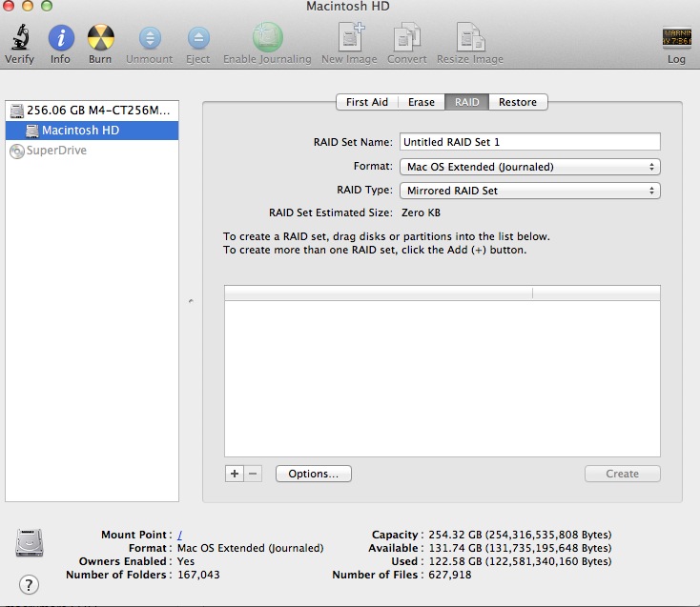Click the sidebar split view resize handle
Viewport: 700px width, 607px height.
coord(191,301)
